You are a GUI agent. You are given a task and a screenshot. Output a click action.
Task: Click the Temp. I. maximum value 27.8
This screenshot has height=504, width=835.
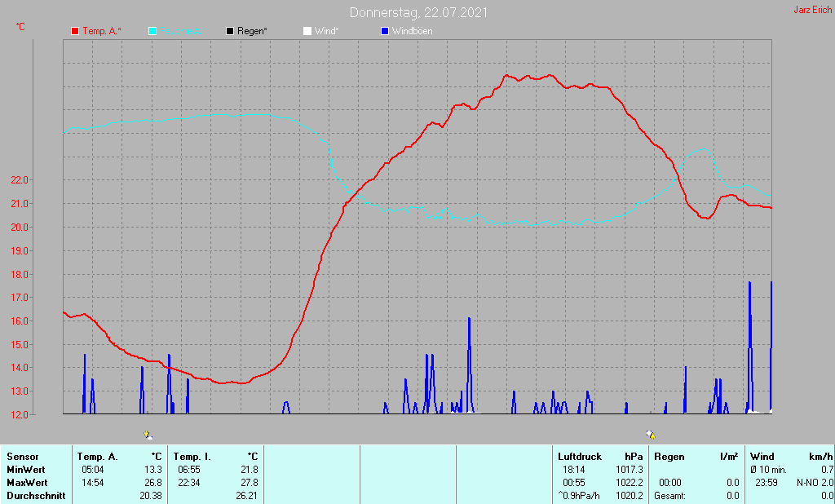250,483
